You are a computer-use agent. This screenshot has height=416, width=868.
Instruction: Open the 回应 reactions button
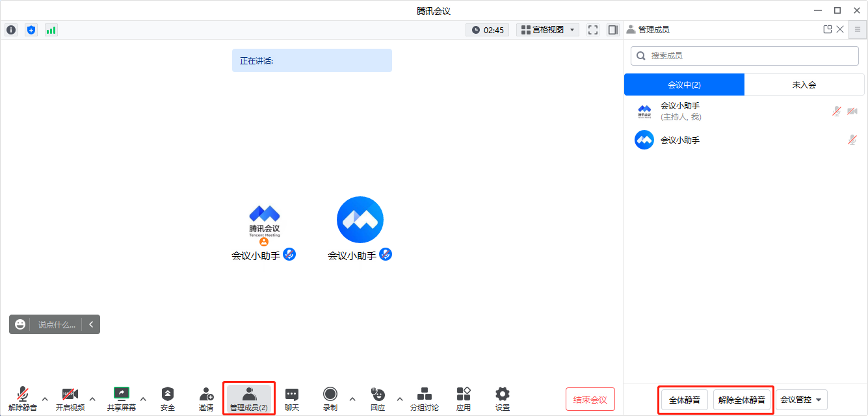pos(378,398)
